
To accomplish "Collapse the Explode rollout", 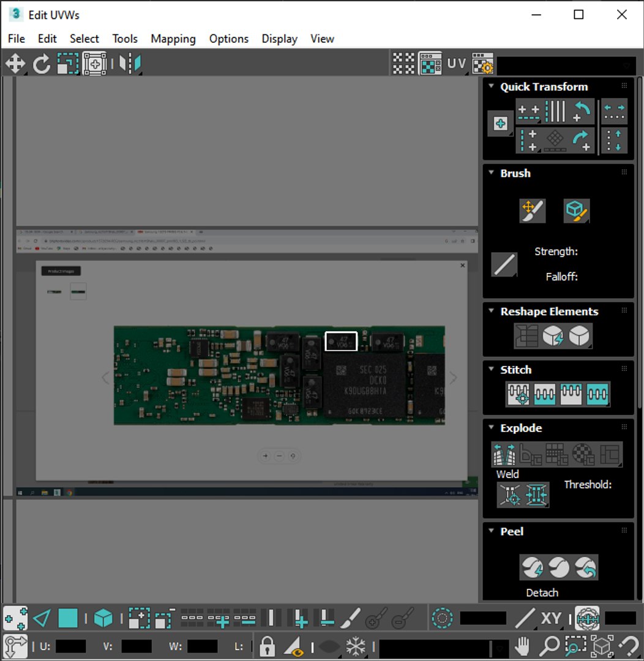I will pos(492,427).
